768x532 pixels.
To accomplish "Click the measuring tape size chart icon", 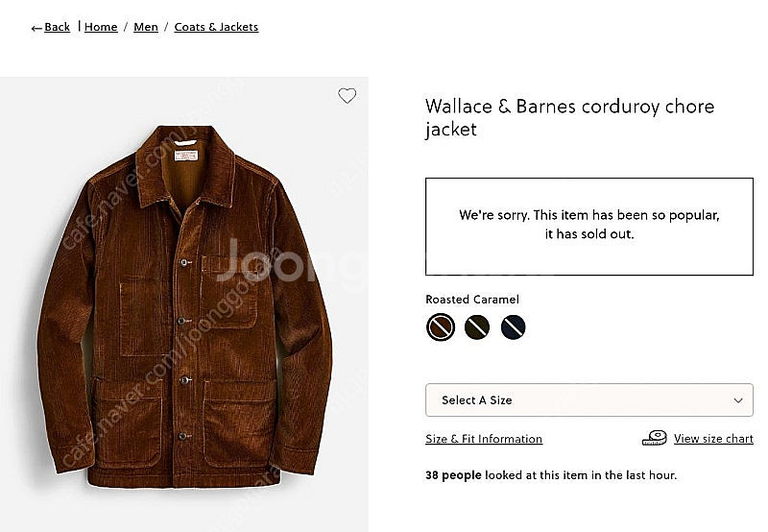I will pos(655,438).
